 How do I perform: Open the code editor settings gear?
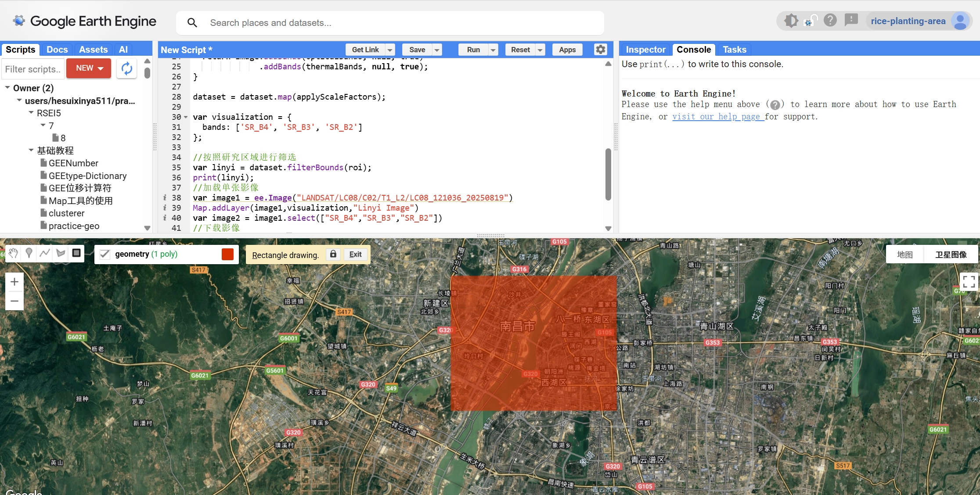(600, 50)
